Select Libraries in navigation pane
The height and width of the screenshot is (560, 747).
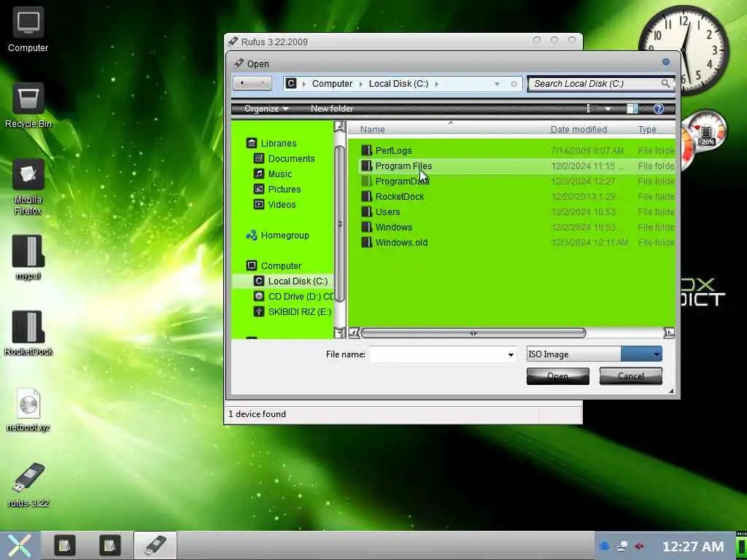point(271,143)
